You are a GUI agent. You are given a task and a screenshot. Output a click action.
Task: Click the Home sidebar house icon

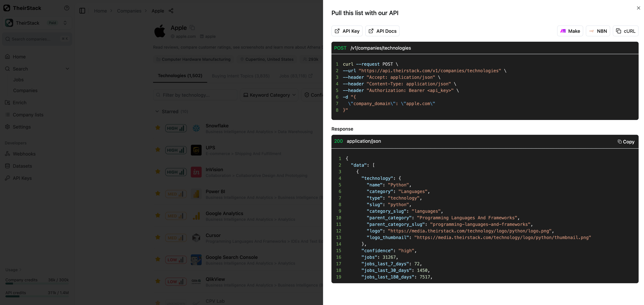click(7, 57)
